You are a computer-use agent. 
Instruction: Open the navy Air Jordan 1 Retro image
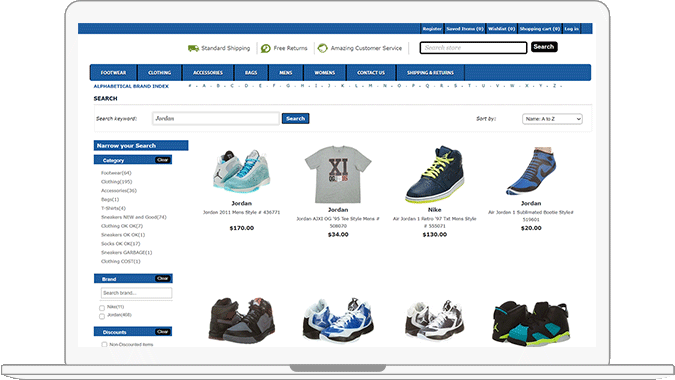pyautogui.click(x=434, y=174)
